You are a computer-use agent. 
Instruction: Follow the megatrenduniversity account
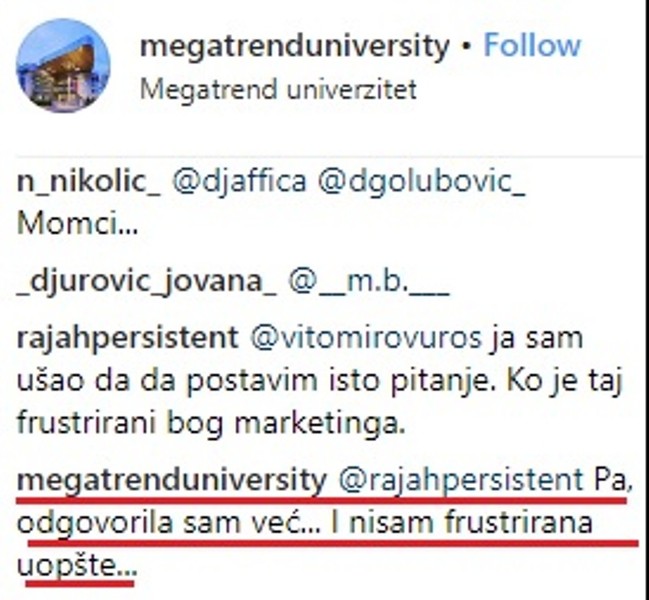click(x=531, y=46)
